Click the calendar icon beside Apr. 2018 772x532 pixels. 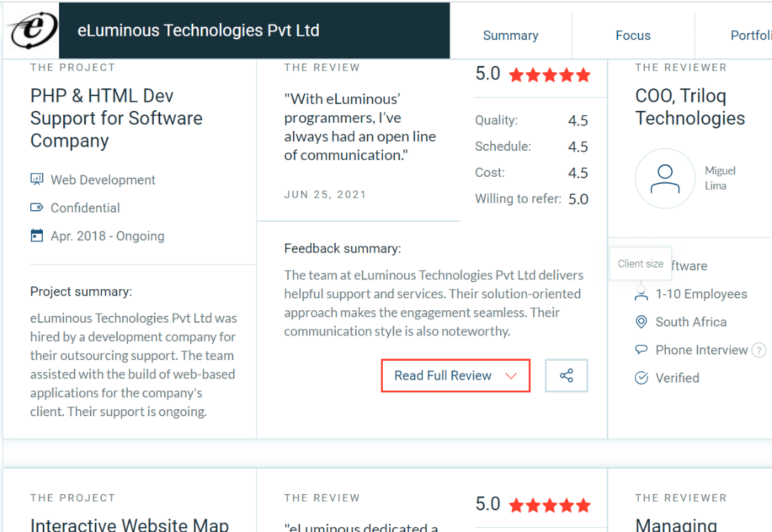click(37, 236)
